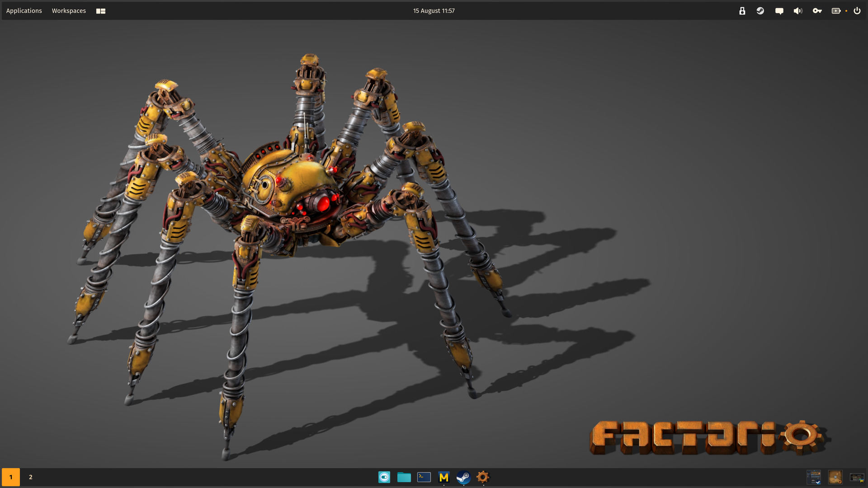Screen dimensions: 868x488
Task: Open Steam from the dock
Action: [x=463, y=477]
